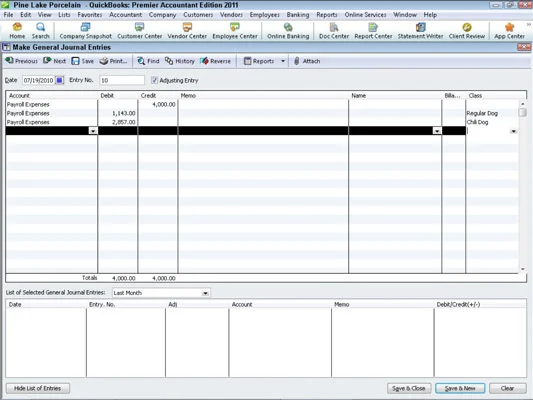Click Save & New button

pyautogui.click(x=460, y=388)
